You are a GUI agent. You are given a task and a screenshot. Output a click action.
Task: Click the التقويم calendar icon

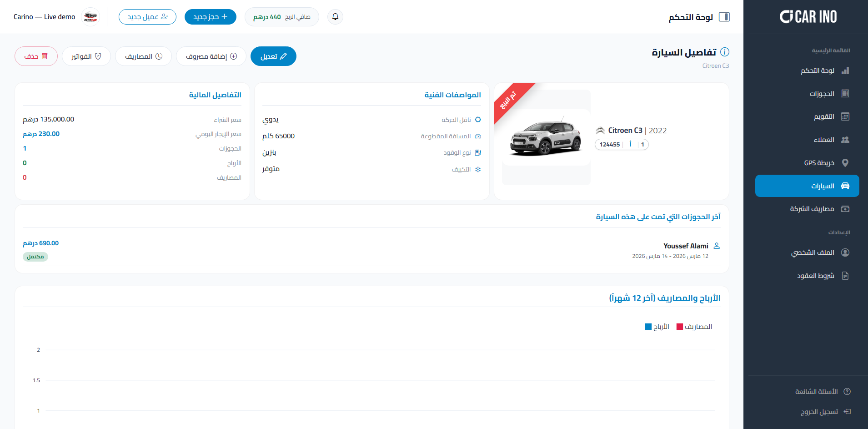(x=845, y=116)
